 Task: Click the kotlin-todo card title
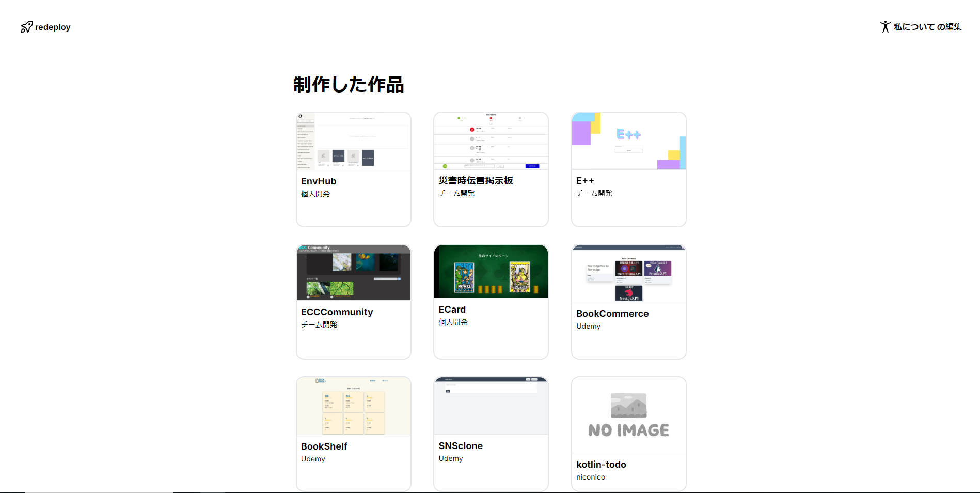point(601,465)
